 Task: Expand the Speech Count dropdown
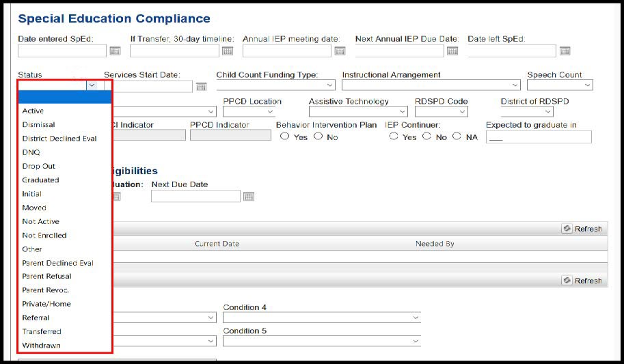(x=560, y=85)
